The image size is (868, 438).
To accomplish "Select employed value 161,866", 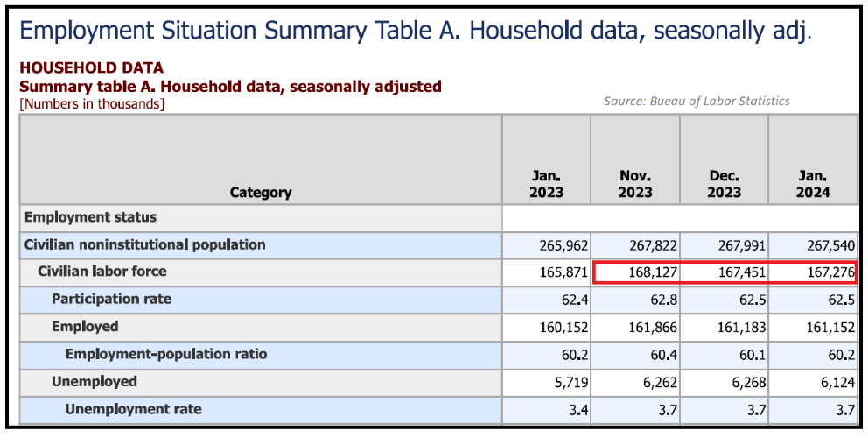I will tap(653, 328).
